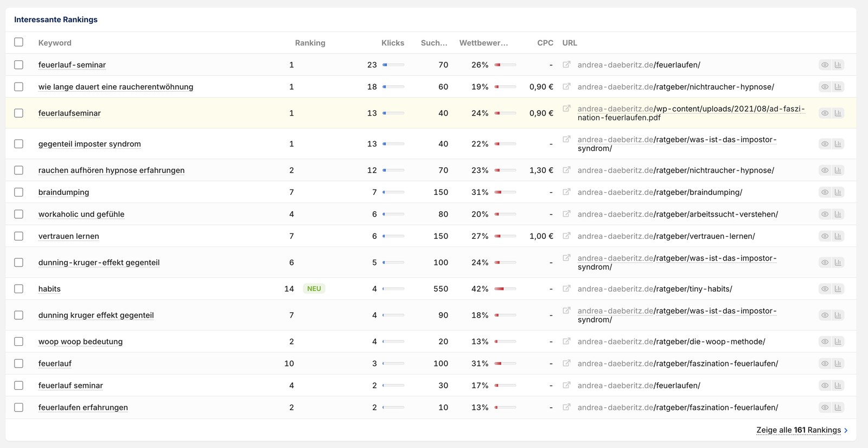
Task: Open chart icon in feuerlauf row
Action: coord(838,363)
